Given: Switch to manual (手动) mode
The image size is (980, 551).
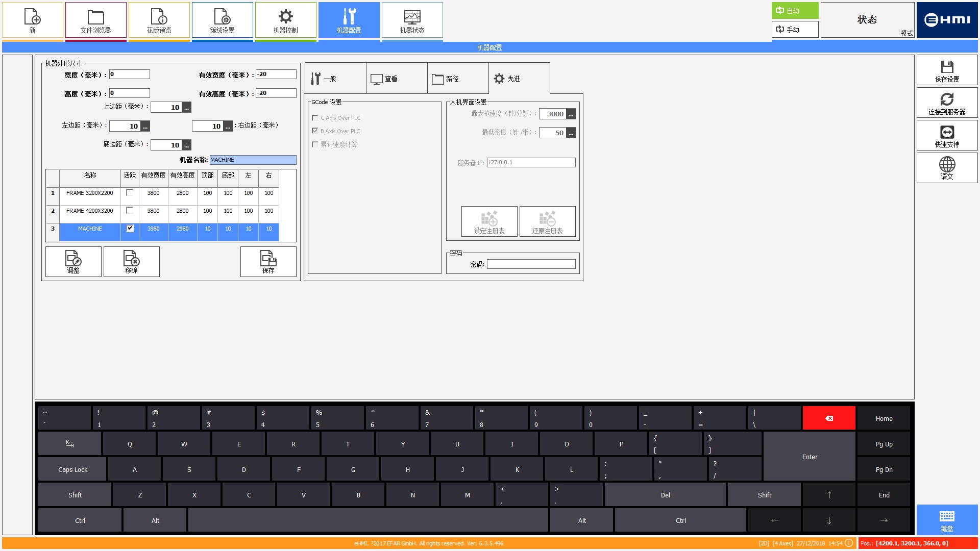Looking at the screenshot, I should [794, 30].
